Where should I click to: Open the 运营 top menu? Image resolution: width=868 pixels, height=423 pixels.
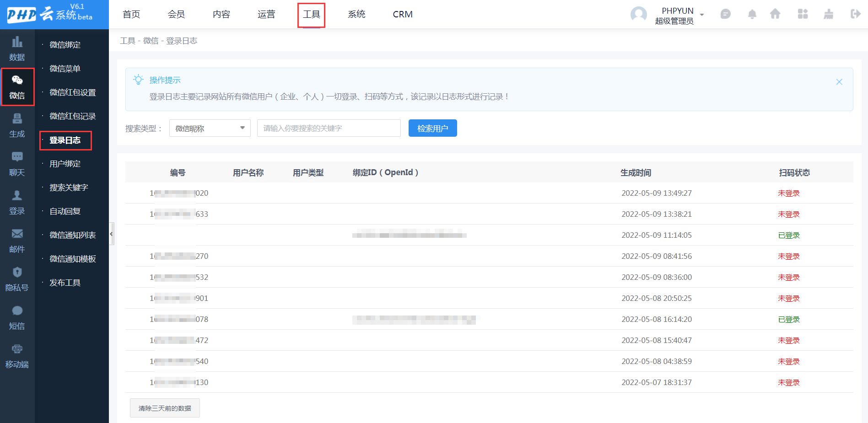pyautogui.click(x=266, y=14)
